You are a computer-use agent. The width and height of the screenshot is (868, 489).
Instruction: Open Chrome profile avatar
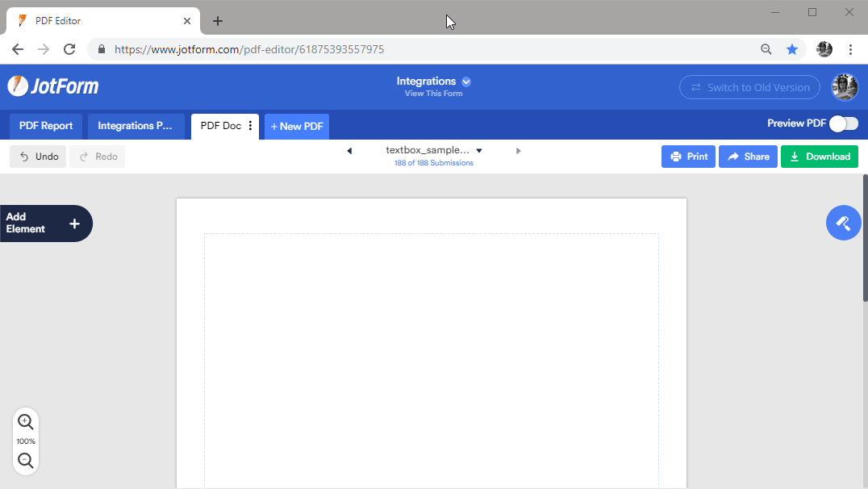824,49
